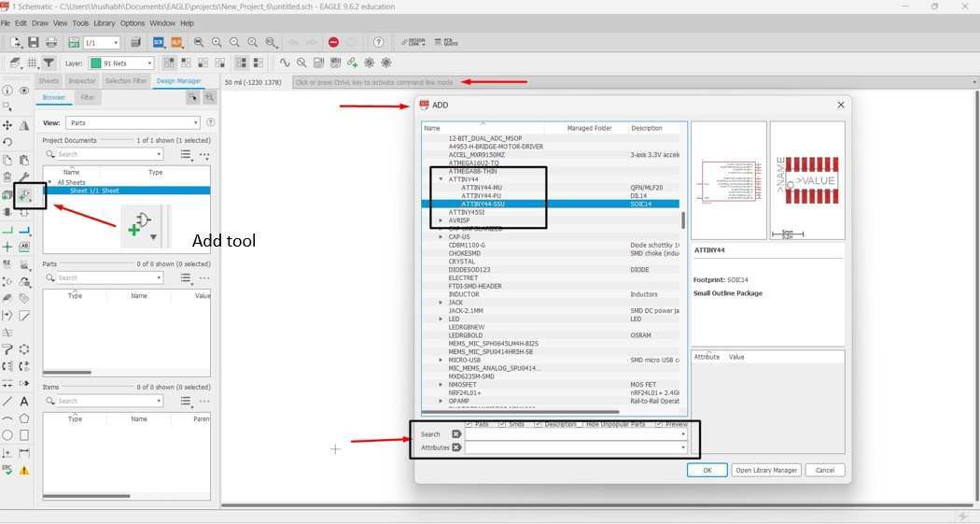
Task: Click the red Stop command icon
Action: [x=333, y=43]
